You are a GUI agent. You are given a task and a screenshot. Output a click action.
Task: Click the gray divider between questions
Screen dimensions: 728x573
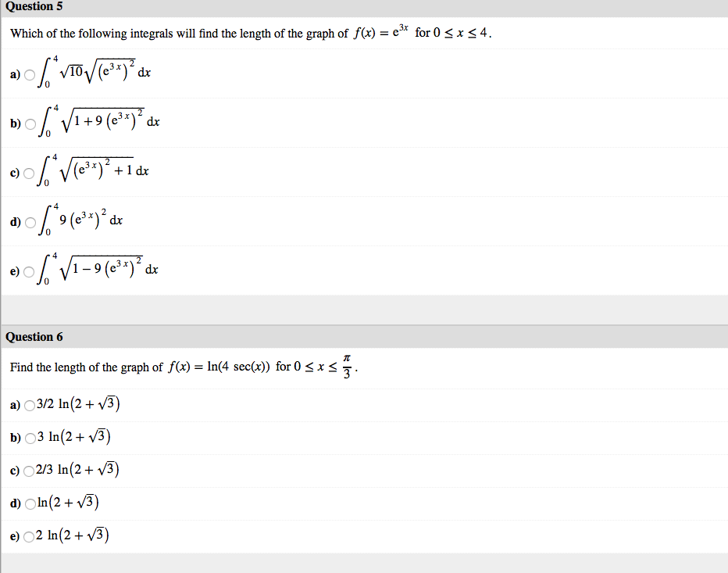click(364, 311)
